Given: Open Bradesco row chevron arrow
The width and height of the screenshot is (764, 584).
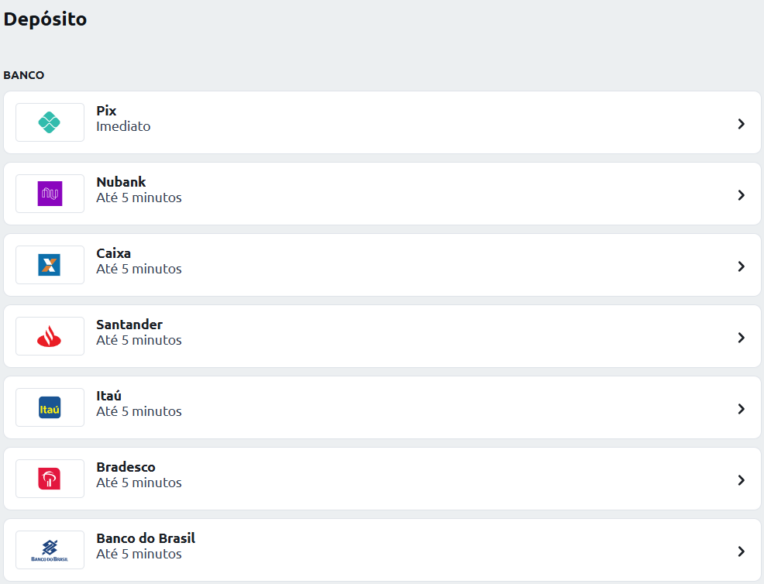Looking at the screenshot, I should click(x=741, y=480).
